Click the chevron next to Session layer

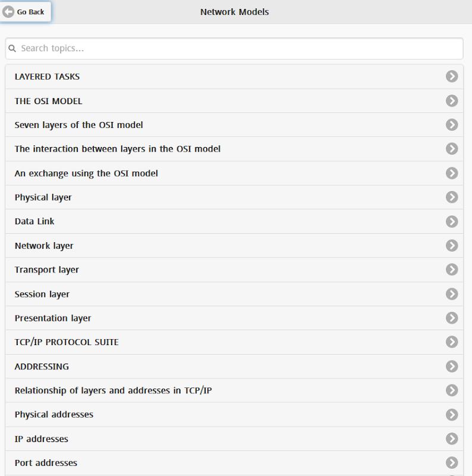click(452, 294)
